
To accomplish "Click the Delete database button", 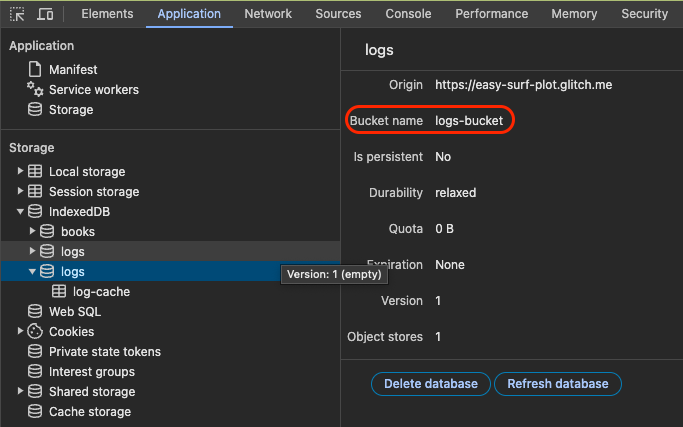I will pos(431,384).
